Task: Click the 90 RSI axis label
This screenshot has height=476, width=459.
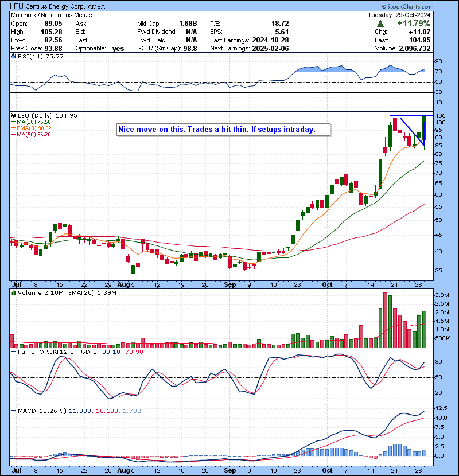Action: coord(439,61)
